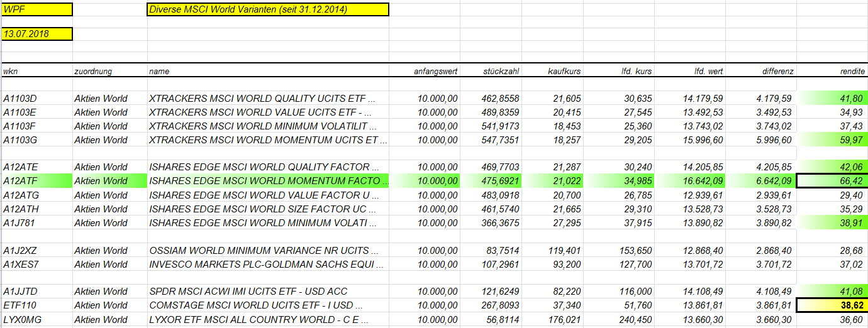Select the yellow WPF cell
This screenshot has width=868, height=328.
tap(36, 9)
